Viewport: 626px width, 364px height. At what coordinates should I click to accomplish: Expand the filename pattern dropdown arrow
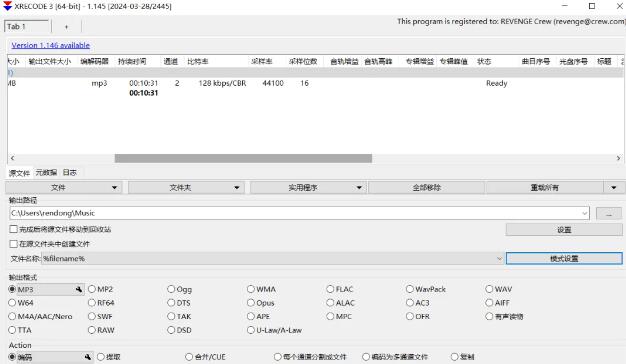pos(499,259)
